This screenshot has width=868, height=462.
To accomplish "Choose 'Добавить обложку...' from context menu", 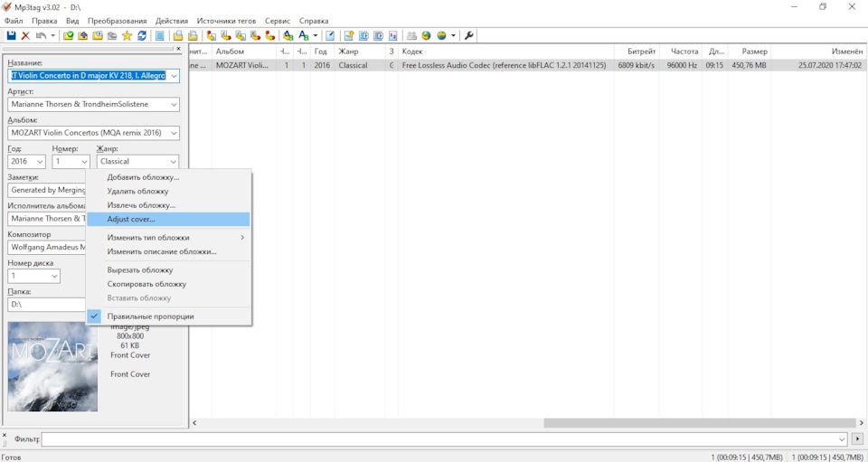I will tap(169, 177).
